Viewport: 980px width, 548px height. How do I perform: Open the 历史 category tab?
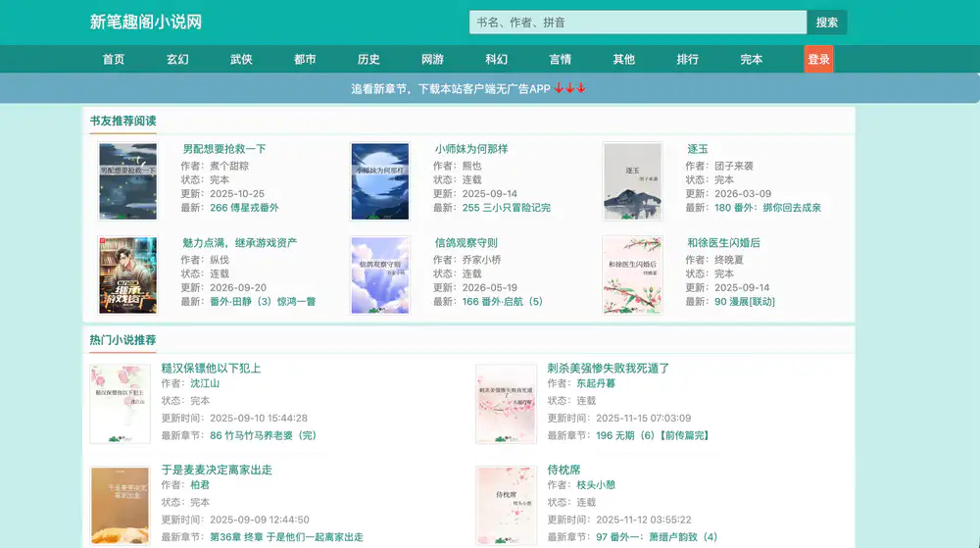click(368, 60)
